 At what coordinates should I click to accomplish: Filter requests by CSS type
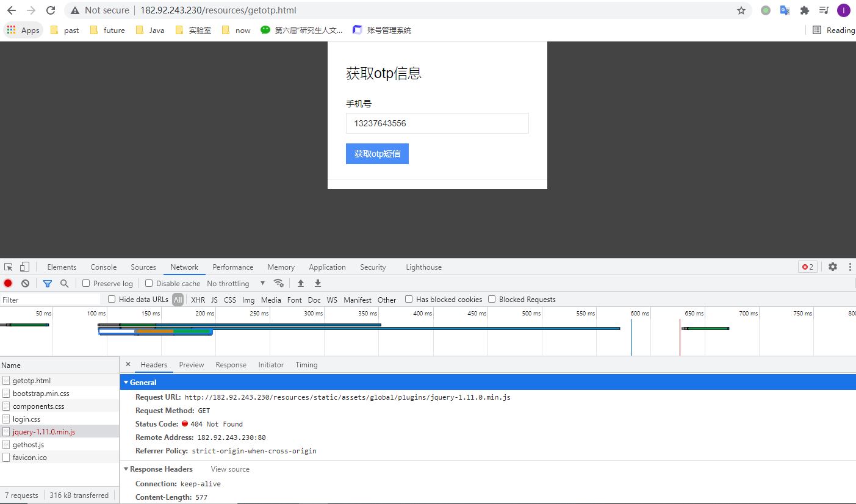230,300
